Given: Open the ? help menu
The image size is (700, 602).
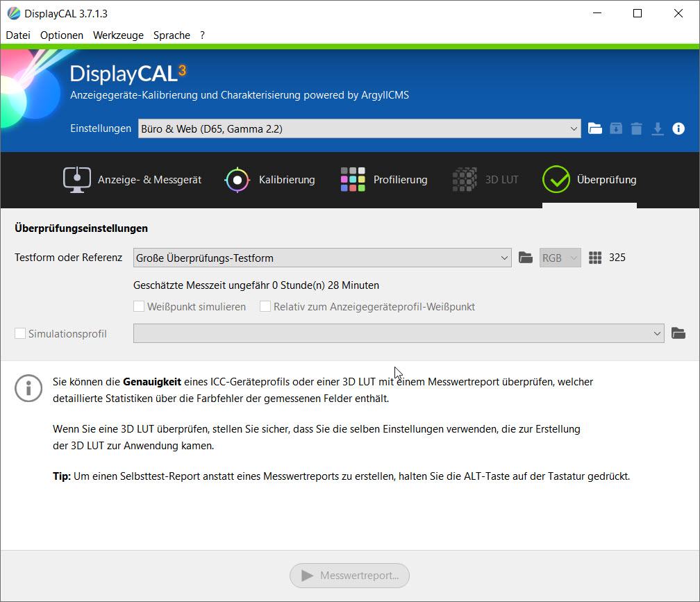Looking at the screenshot, I should click(202, 35).
